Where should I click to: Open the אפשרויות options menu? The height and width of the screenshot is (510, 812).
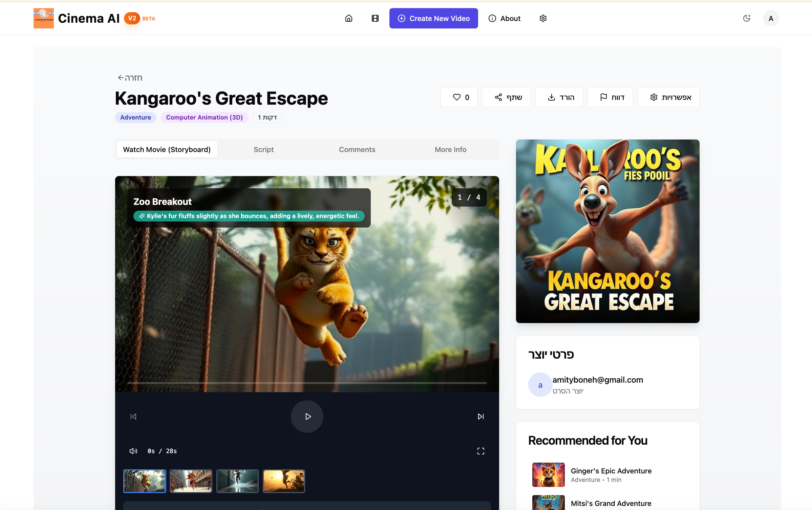click(668, 97)
